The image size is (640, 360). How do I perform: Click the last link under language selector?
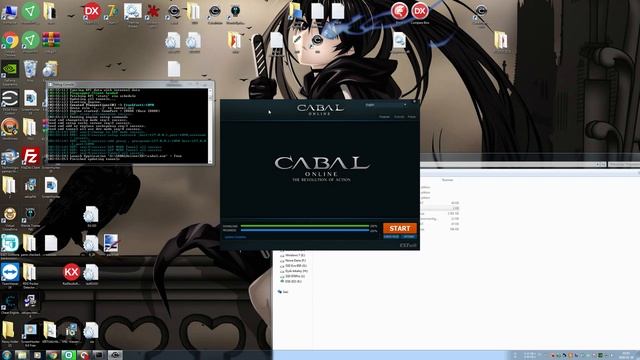(411, 117)
